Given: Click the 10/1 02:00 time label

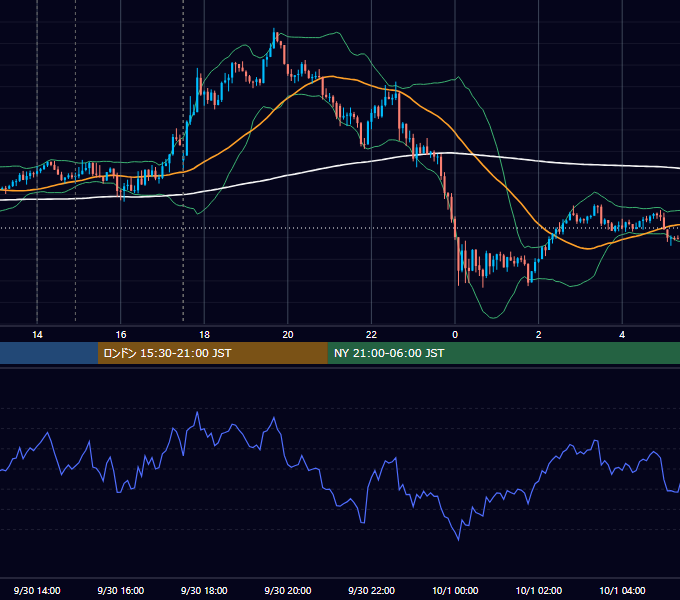Looking at the screenshot, I should pyautogui.click(x=539, y=590).
